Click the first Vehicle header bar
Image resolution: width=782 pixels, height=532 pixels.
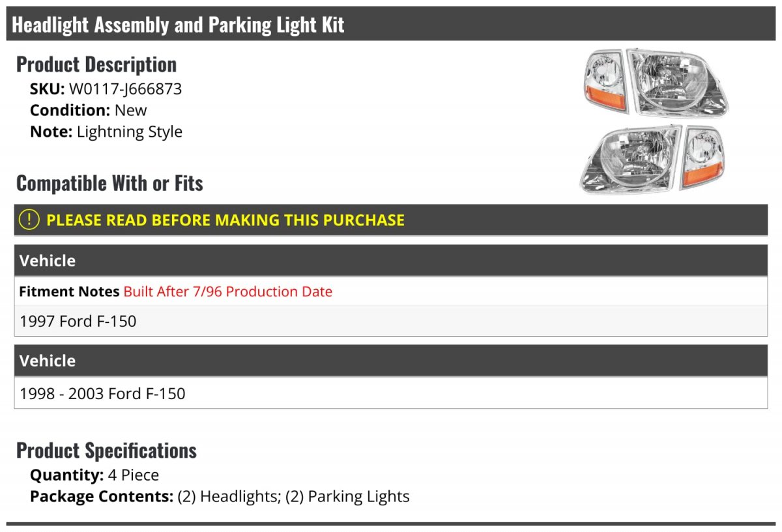pyautogui.click(x=391, y=260)
